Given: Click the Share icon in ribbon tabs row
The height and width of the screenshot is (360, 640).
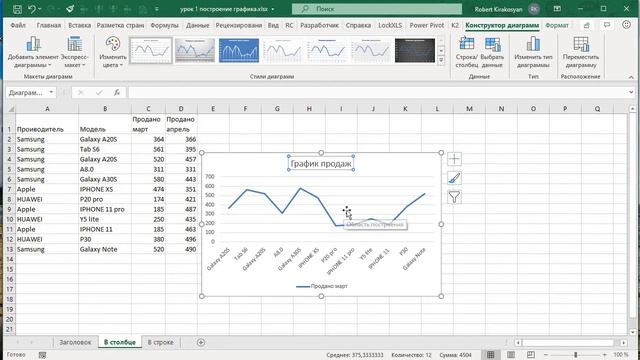Looking at the screenshot, I should [587, 25].
